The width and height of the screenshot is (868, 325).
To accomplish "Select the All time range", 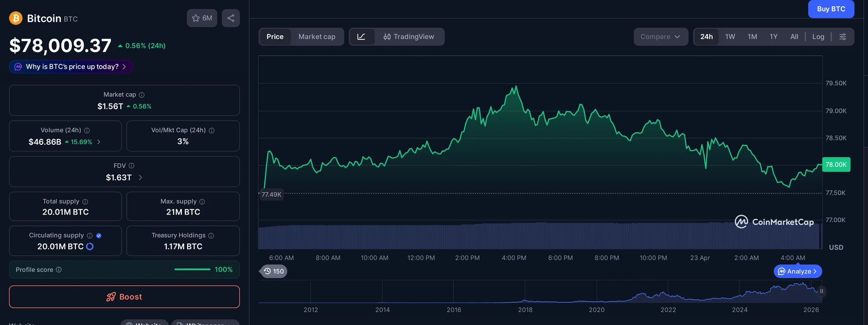I will coord(794,37).
